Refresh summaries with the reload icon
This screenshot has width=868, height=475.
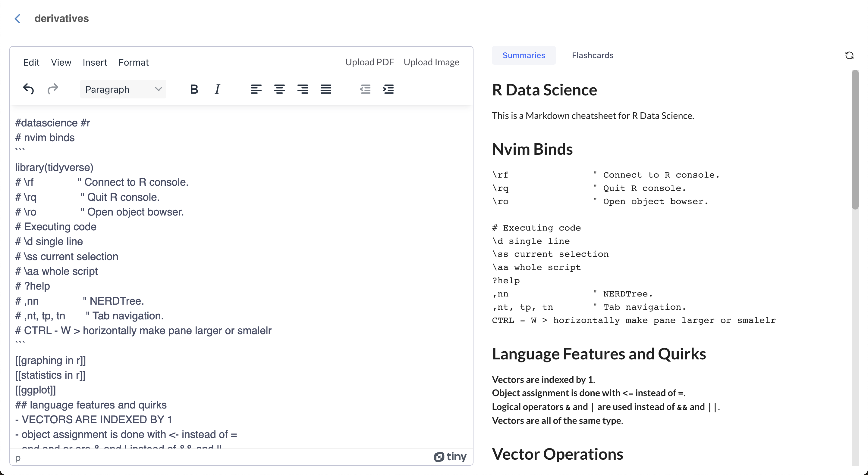(x=849, y=56)
